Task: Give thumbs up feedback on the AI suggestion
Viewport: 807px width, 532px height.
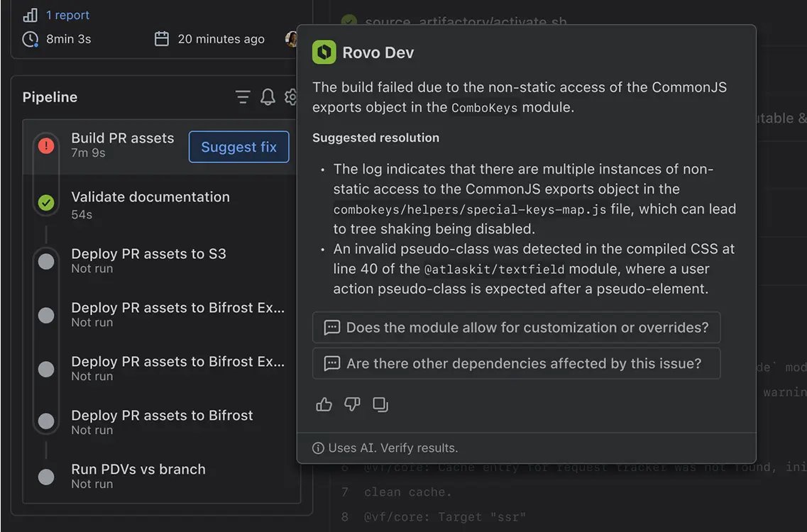Action: (324, 404)
